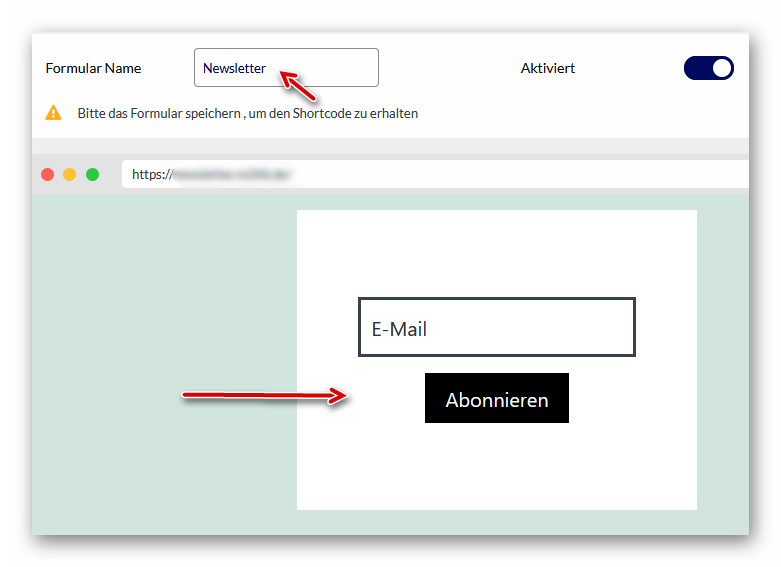Screen dimensions: 781x567
Task: Click into the E-Mail field
Action: point(496,328)
